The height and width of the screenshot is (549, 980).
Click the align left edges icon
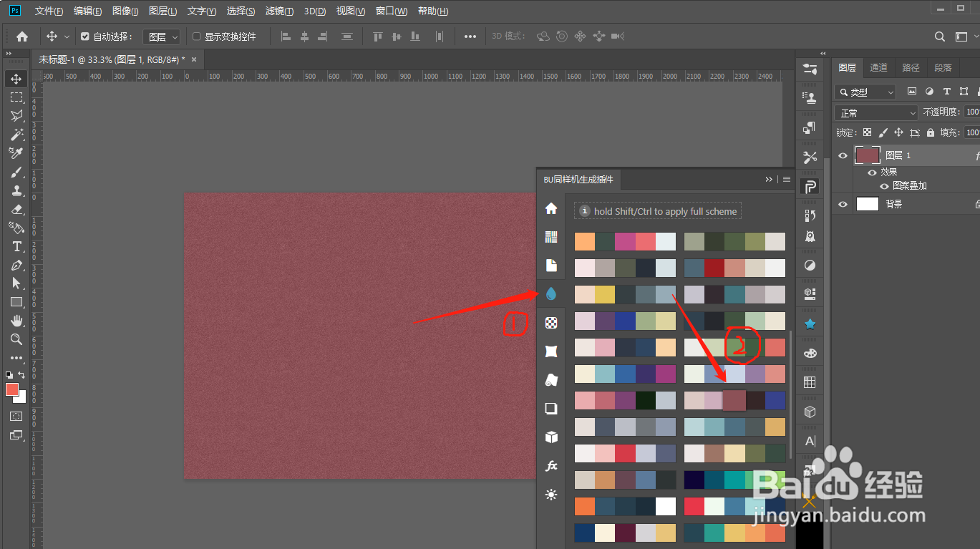coord(286,37)
